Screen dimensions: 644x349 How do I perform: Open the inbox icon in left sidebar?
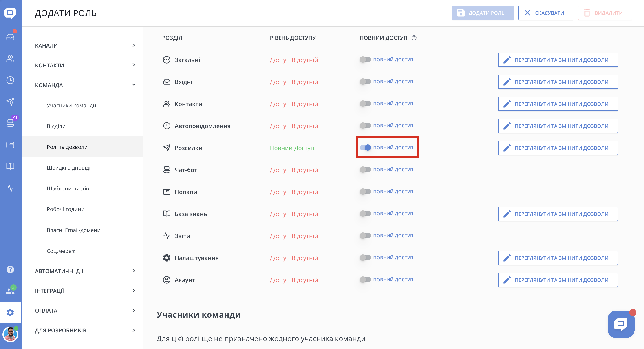click(10, 37)
